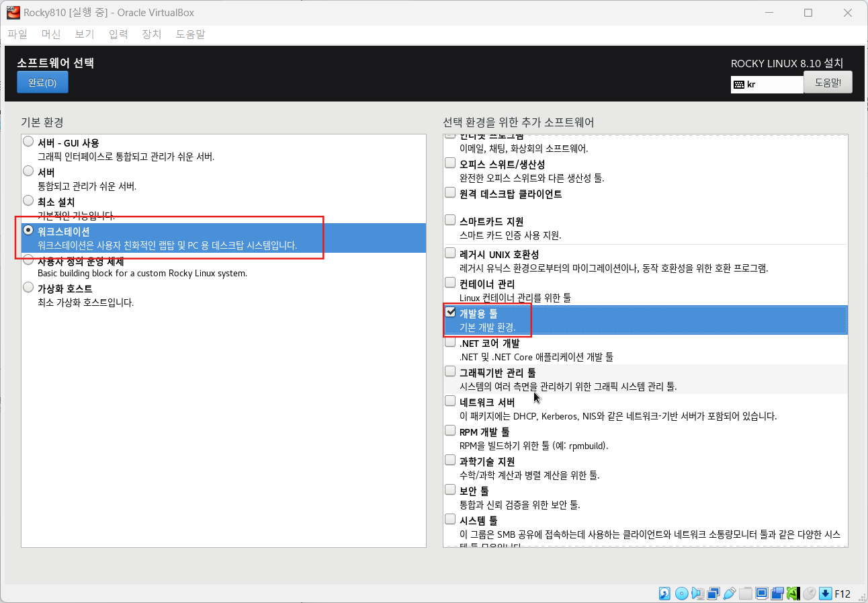
Task: Click the green CPU virtualization status icon
Action: click(793, 594)
